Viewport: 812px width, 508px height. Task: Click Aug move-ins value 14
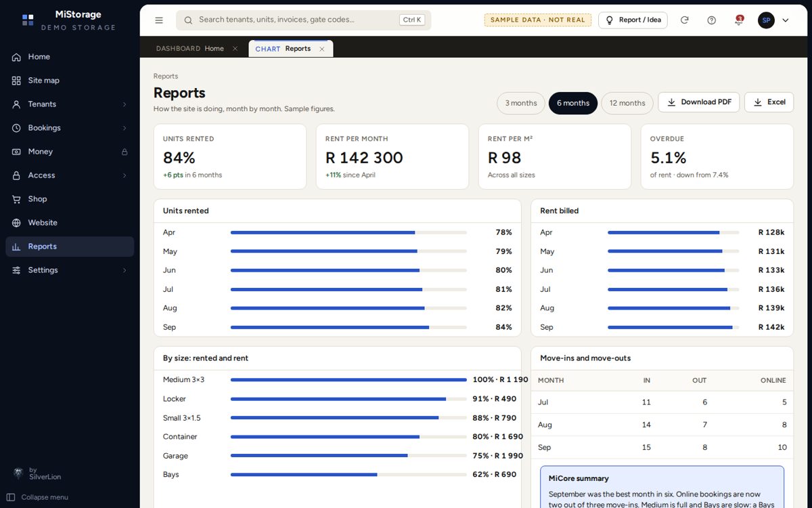pos(646,425)
